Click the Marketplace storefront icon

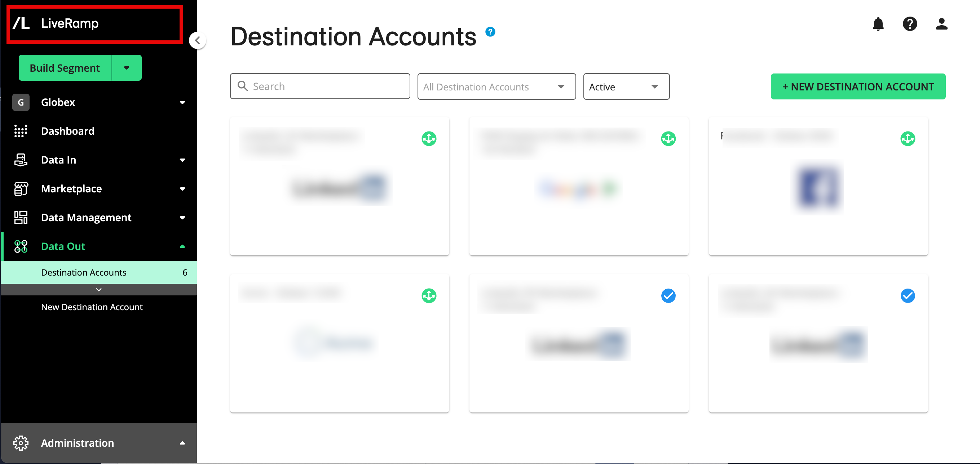tap(21, 189)
